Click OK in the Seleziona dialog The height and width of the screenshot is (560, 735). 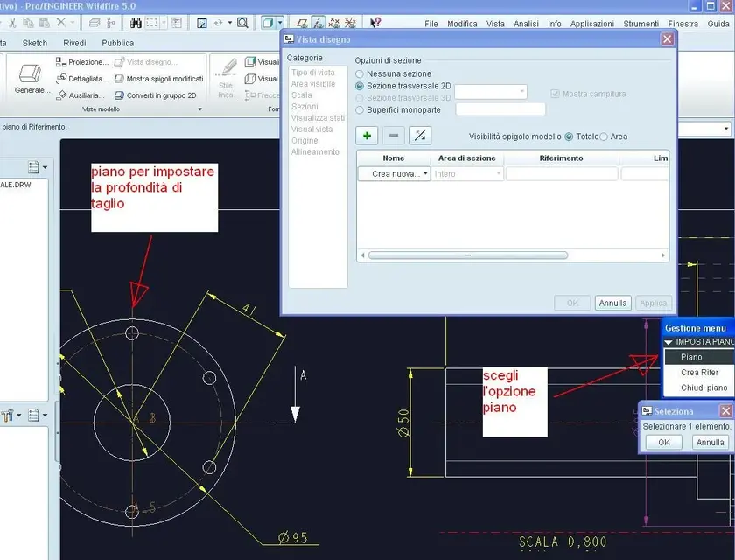(x=663, y=443)
